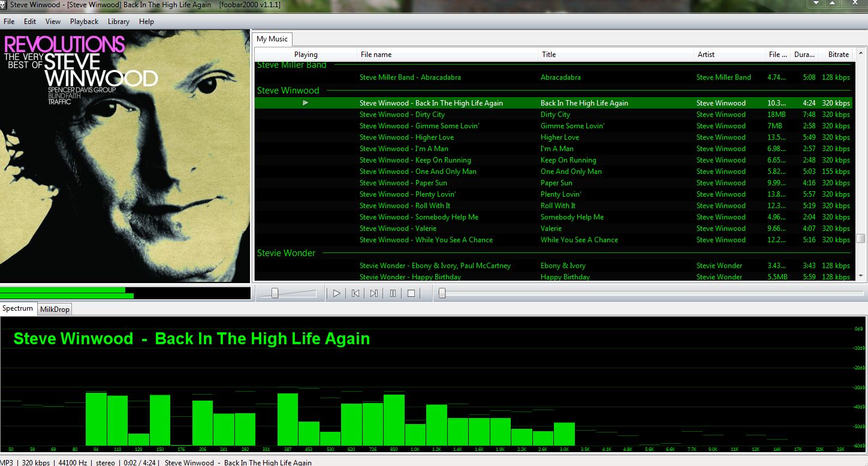Click the 128 kbps bitrate of Happy Birthday
Screen dimensions: 868x466
click(x=836, y=277)
